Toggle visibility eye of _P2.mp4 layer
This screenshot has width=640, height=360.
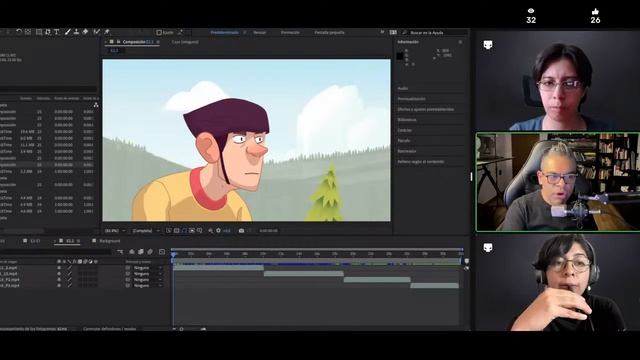pos(59,280)
